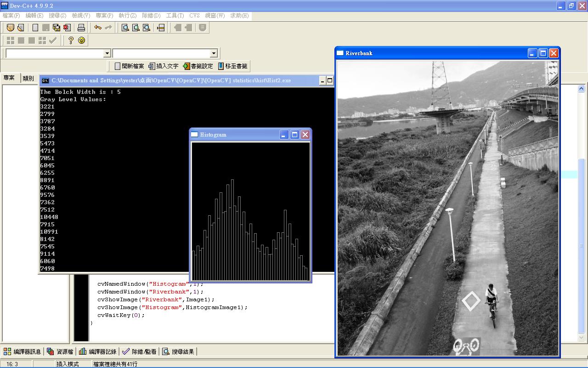The width and height of the screenshot is (588, 368).
Task: Click the cvWaitKey(0); code line
Action: (121, 315)
